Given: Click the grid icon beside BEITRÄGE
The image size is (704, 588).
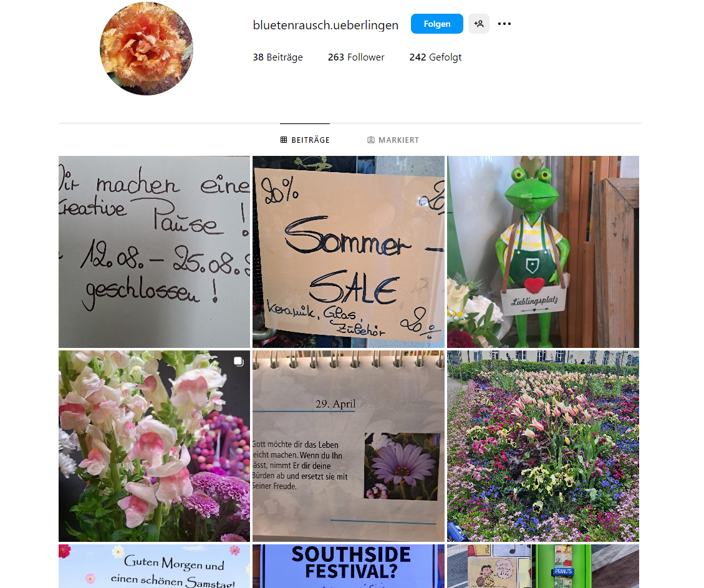Looking at the screenshot, I should pos(284,140).
